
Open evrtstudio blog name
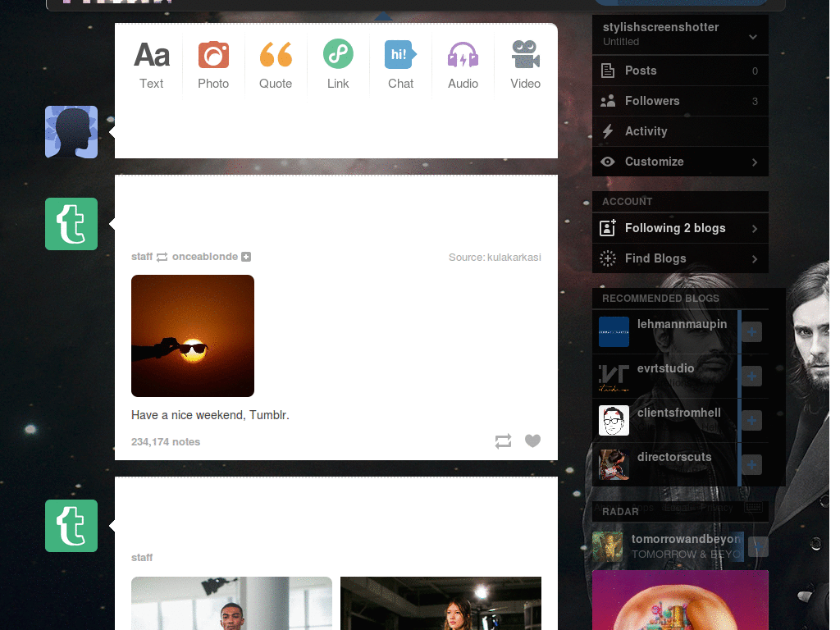coord(665,368)
